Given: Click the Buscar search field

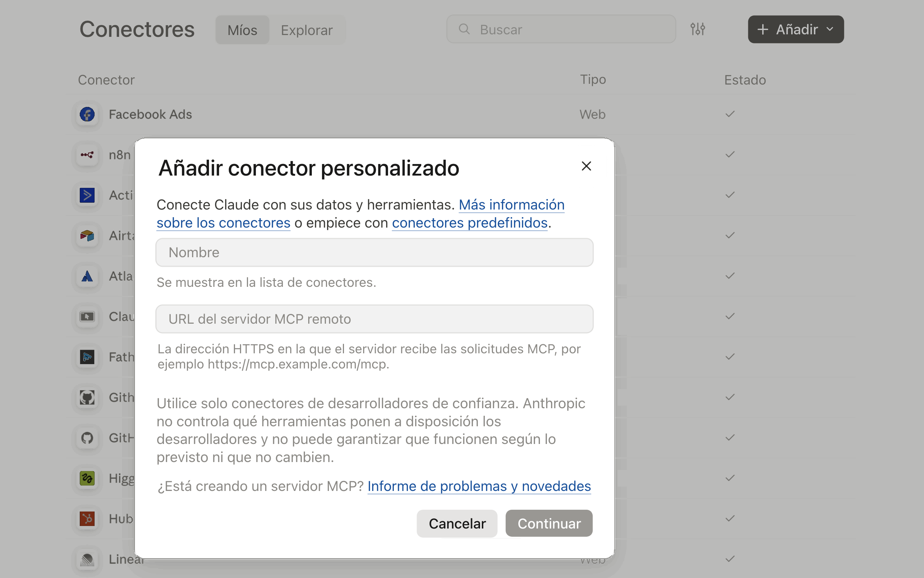Looking at the screenshot, I should (561, 29).
